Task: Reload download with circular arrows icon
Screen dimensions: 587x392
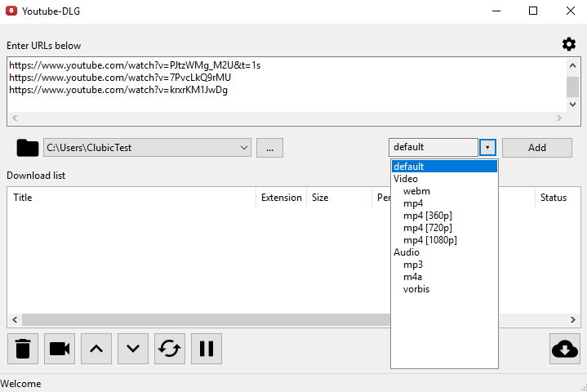Action: point(170,349)
